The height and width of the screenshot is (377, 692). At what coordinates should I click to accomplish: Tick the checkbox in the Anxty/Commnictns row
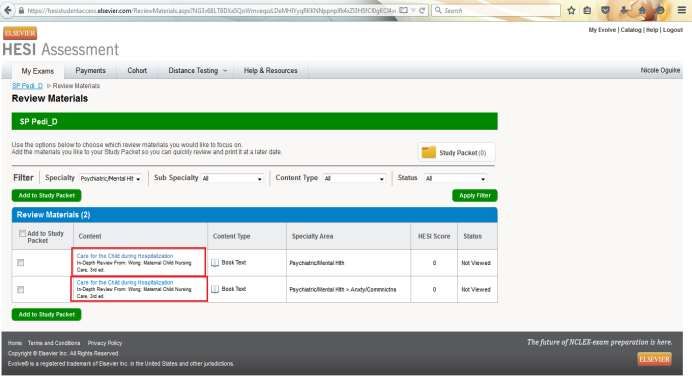point(20,290)
